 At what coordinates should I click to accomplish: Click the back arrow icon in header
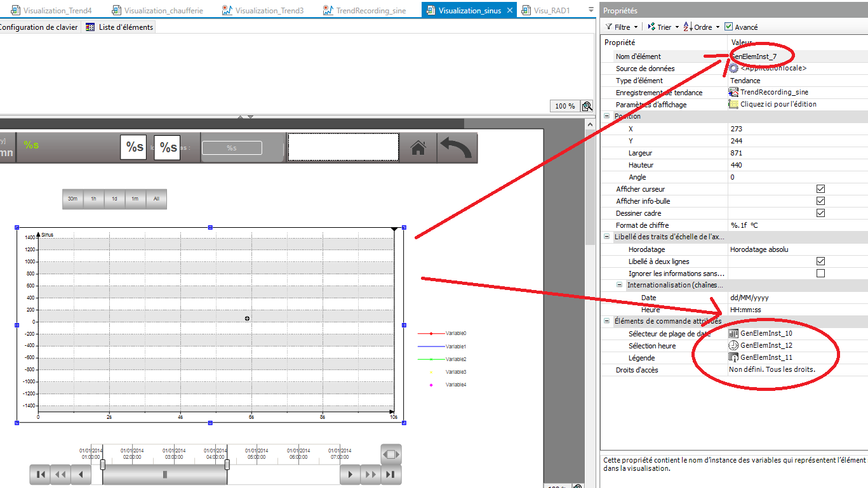(455, 148)
